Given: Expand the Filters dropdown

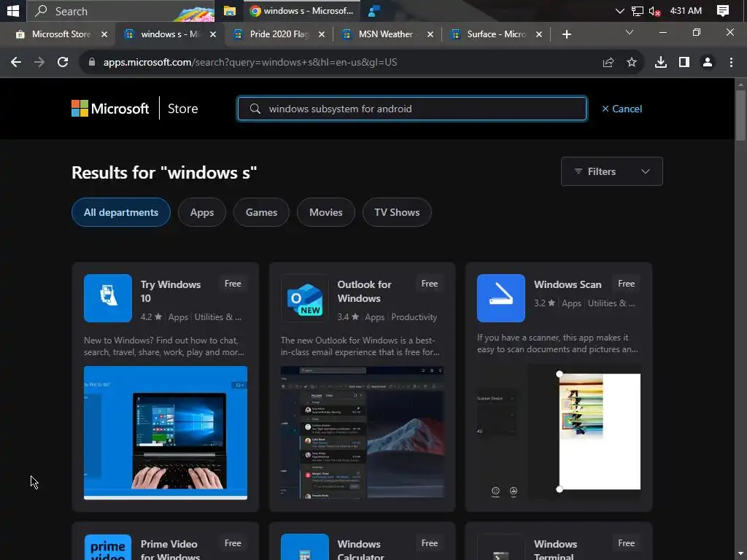Looking at the screenshot, I should (x=612, y=171).
